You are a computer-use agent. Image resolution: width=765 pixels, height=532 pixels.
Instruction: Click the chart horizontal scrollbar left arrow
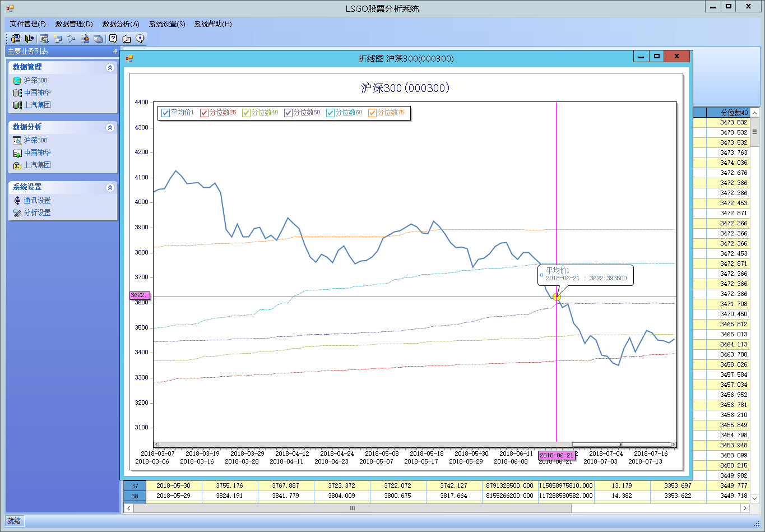[156, 445]
